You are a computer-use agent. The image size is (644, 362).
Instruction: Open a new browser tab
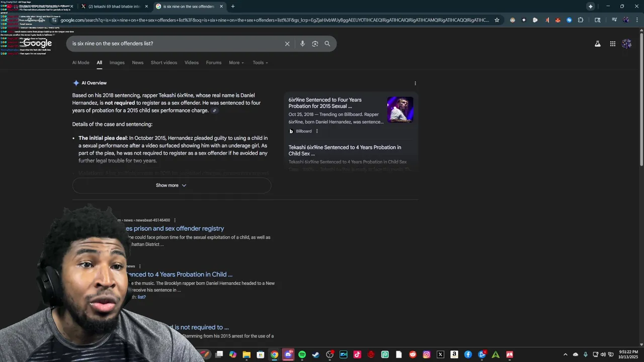pyautogui.click(x=232, y=7)
